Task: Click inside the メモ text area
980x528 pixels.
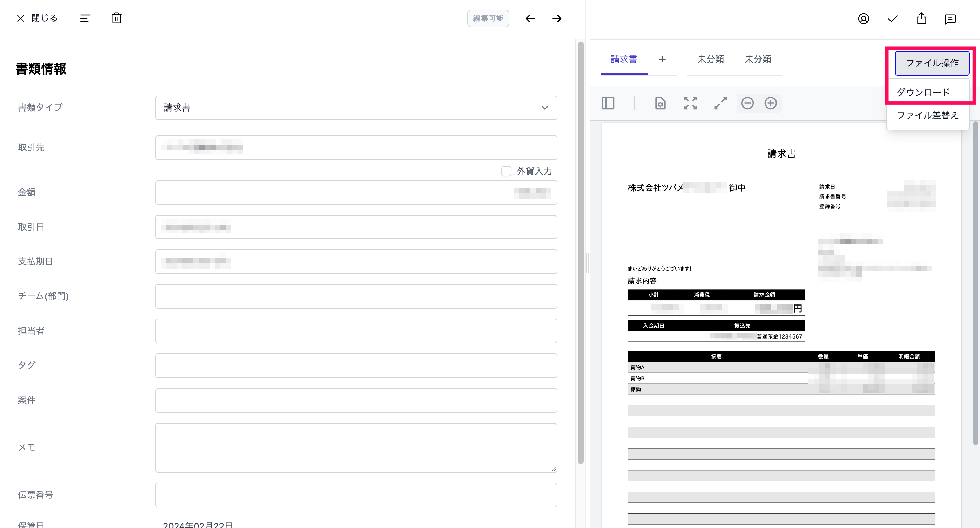Action: [x=356, y=447]
